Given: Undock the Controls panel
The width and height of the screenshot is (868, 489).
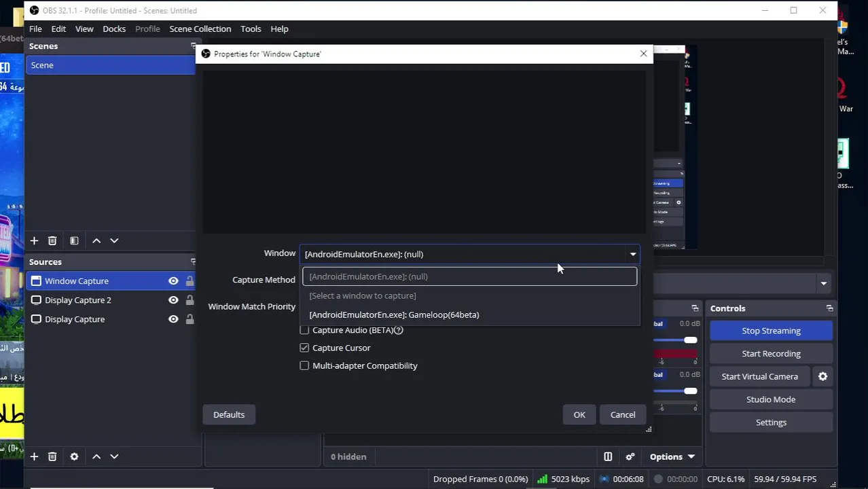Looking at the screenshot, I should pyautogui.click(x=829, y=308).
